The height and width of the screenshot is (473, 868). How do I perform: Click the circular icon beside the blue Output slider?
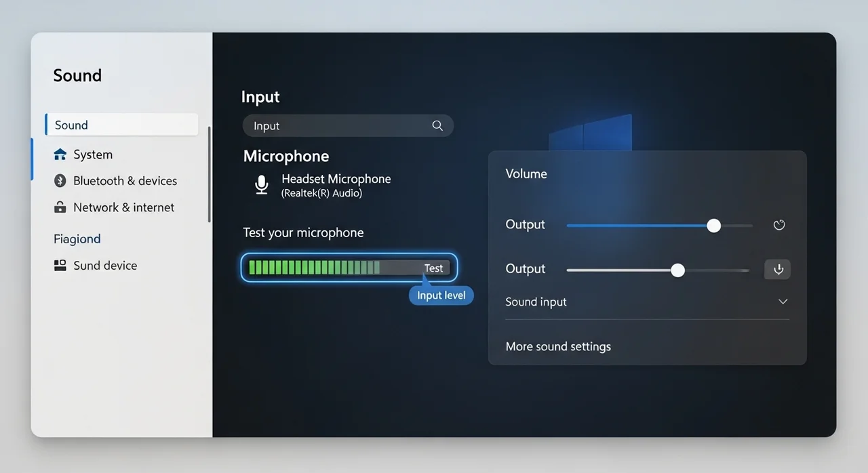point(779,225)
